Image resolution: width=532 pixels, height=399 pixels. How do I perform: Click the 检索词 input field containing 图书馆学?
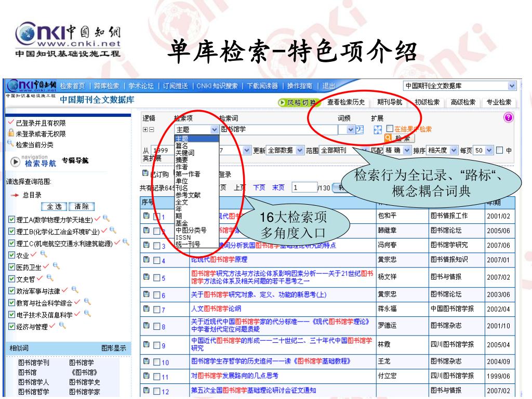click(x=279, y=129)
